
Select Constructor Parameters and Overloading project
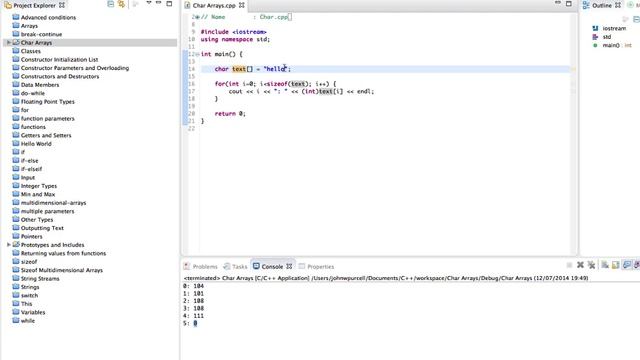75,68
